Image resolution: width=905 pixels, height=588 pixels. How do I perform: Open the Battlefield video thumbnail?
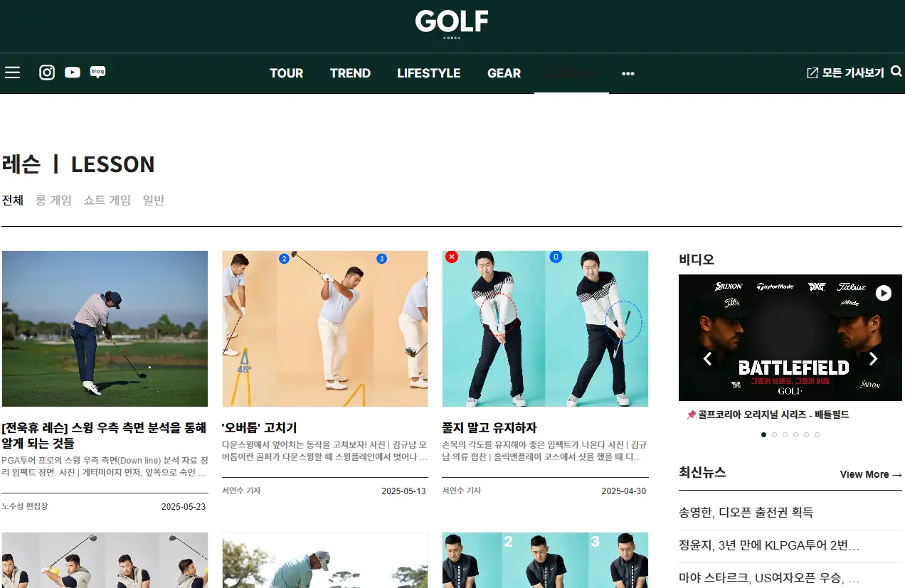pos(790,338)
